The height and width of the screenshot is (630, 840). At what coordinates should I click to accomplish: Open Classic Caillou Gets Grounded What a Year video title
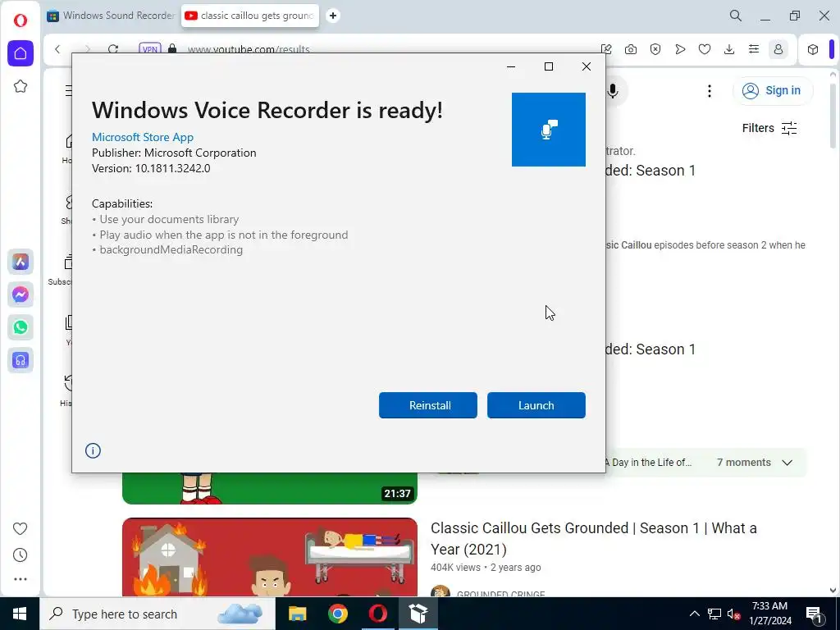click(x=594, y=538)
